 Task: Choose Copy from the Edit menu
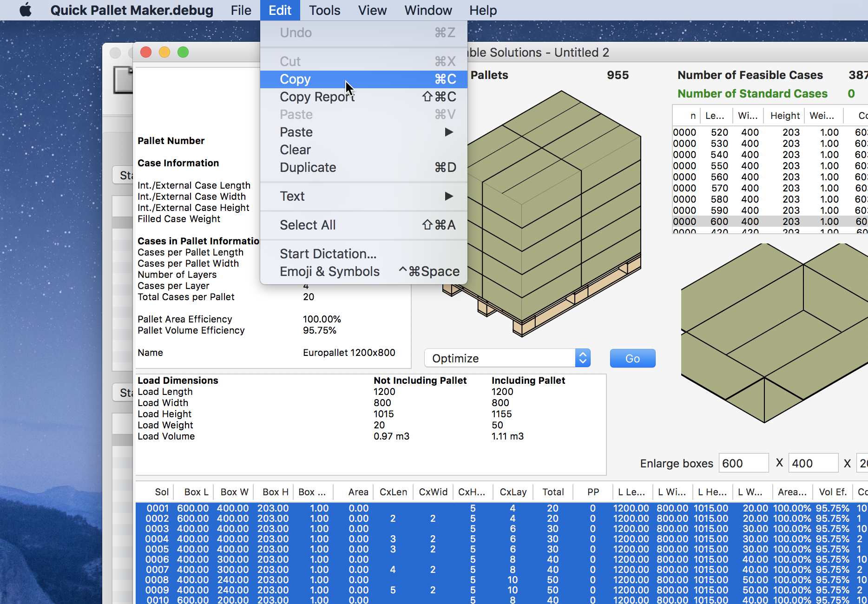tap(363, 79)
